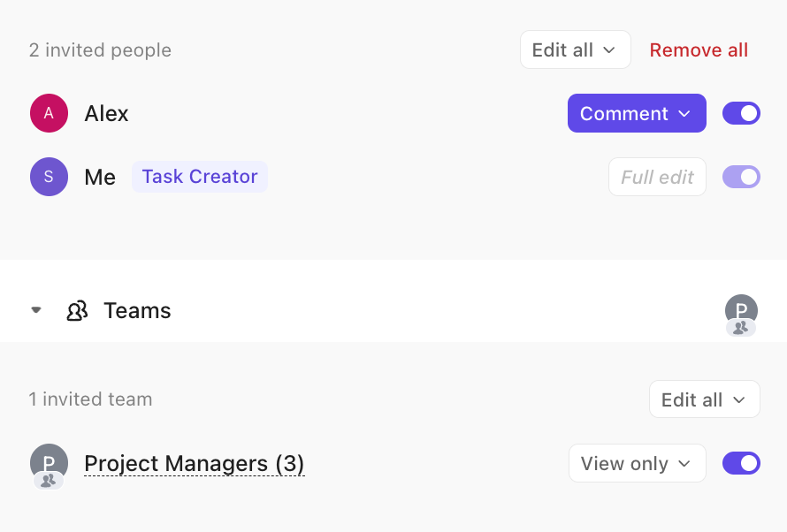
Task: Collapse the Teams section arrow
Action: point(36,310)
